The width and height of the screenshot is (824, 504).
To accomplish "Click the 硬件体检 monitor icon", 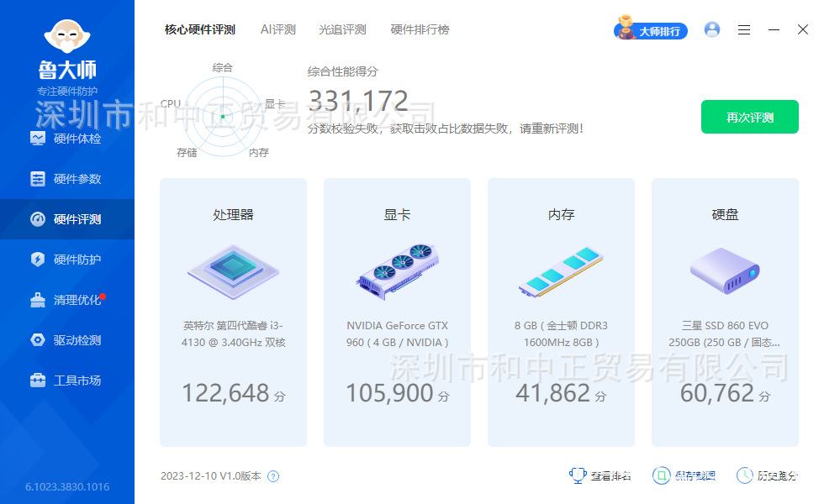I will [38, 139].
